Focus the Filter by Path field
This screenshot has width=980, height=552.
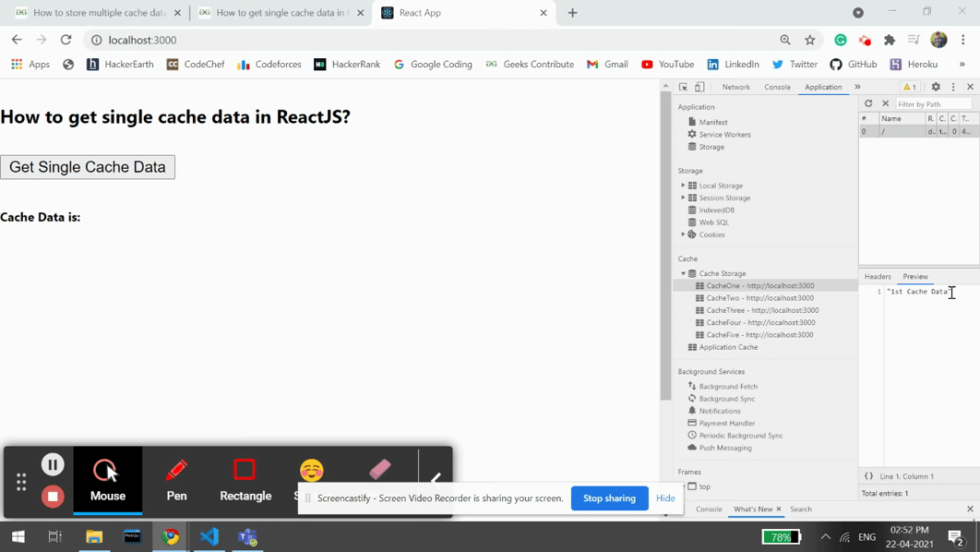(x=934, y=103)
